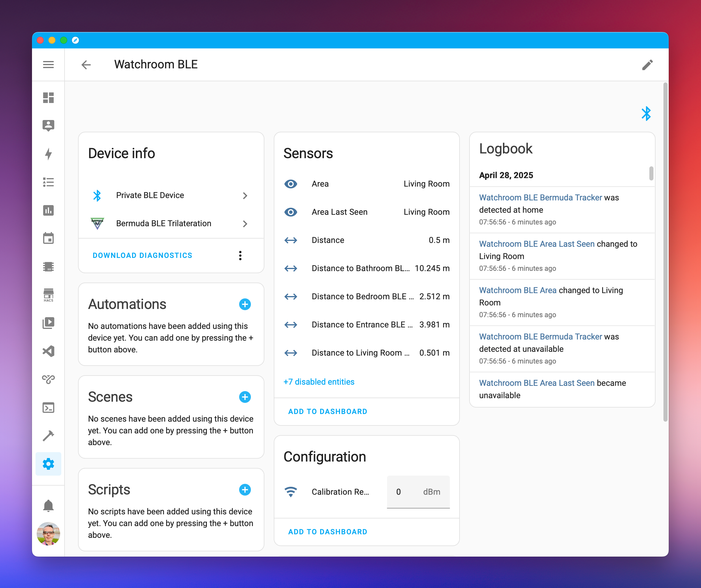Open the Overview dashboard sidebar icon

(48, 98)
